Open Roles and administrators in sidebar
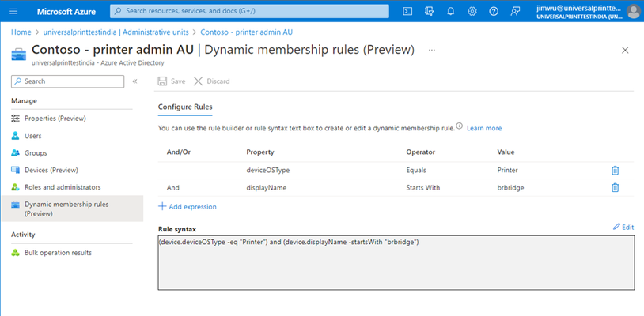 63,187
